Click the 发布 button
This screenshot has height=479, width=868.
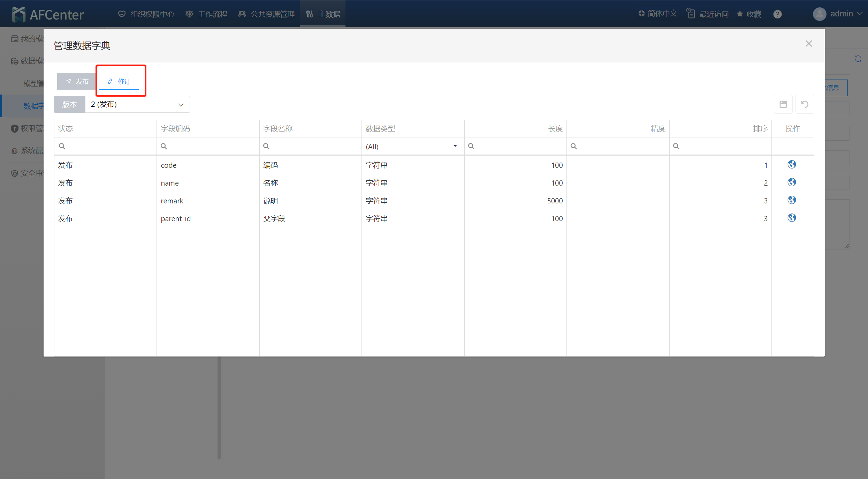coord(77,81)
